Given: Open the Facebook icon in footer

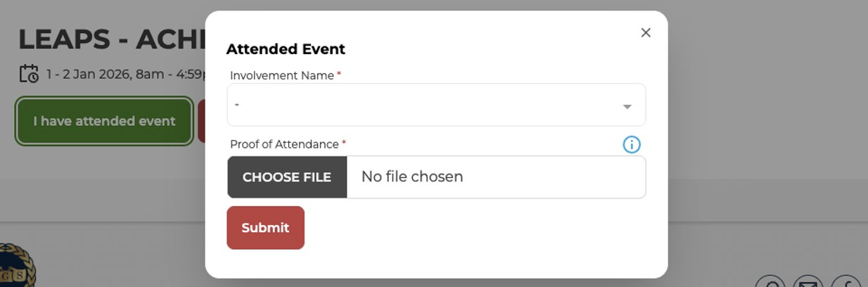Looking at the screenshot, I should point(845,283).
